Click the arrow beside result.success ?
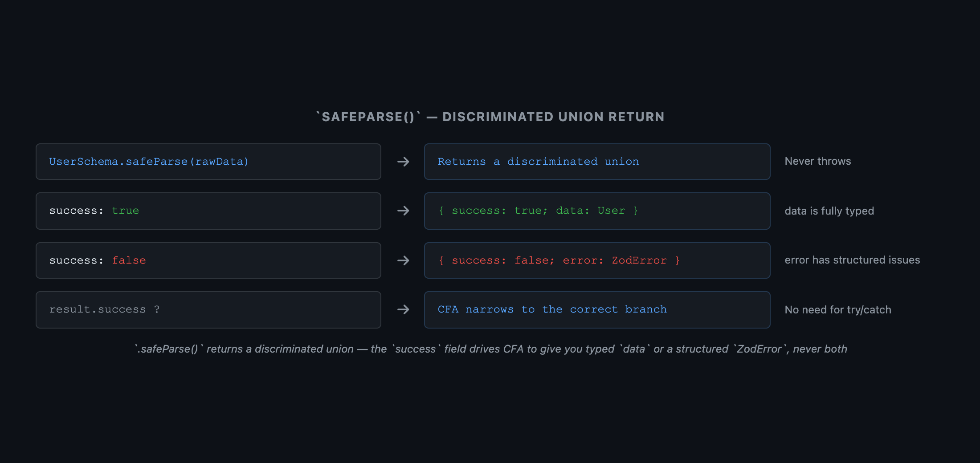Image resolution: width=980 pixels, height=463 pixels. [403, 309]
